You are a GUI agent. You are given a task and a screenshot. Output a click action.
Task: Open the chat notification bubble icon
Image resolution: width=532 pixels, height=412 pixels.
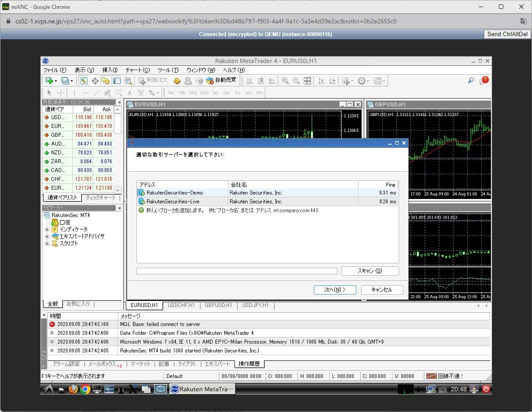[483, 81]
